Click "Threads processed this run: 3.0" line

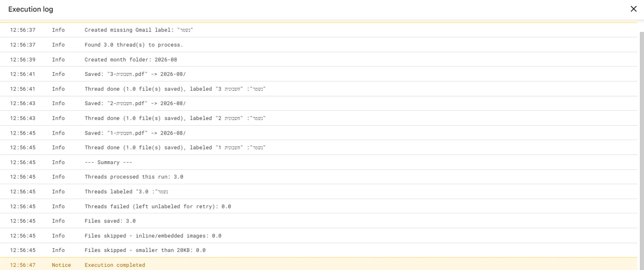click(x=319, y=177)
